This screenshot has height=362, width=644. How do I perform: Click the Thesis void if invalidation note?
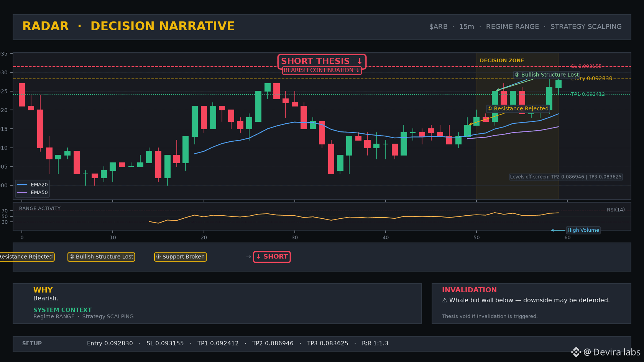click(490, 316)
